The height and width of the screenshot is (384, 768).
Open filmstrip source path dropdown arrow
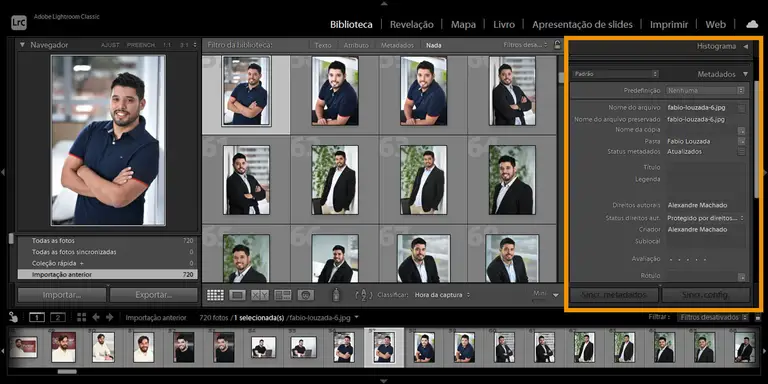(356, 317)
